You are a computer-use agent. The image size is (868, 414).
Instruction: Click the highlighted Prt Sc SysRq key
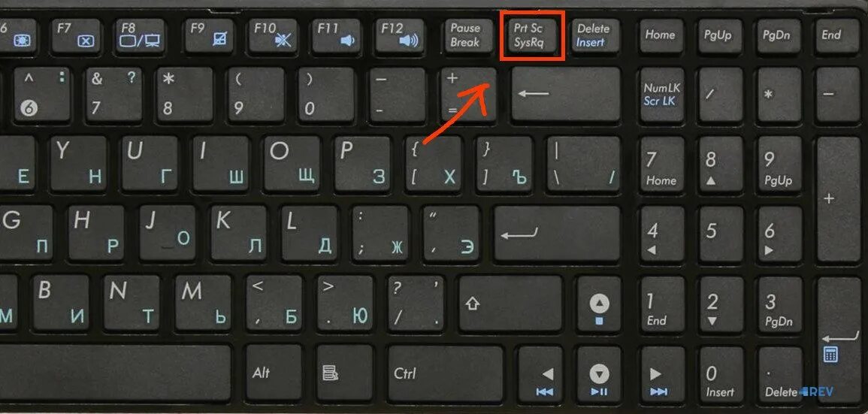[x=532, y=35]
